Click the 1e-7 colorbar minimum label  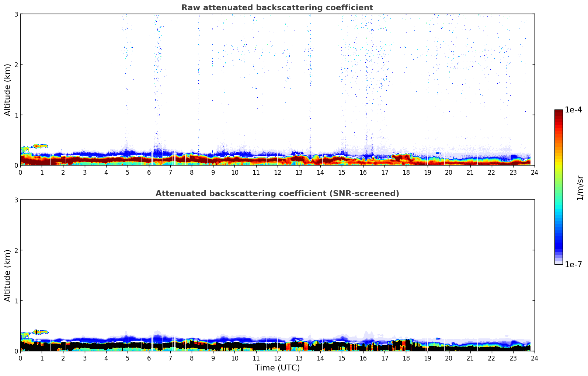573,264
